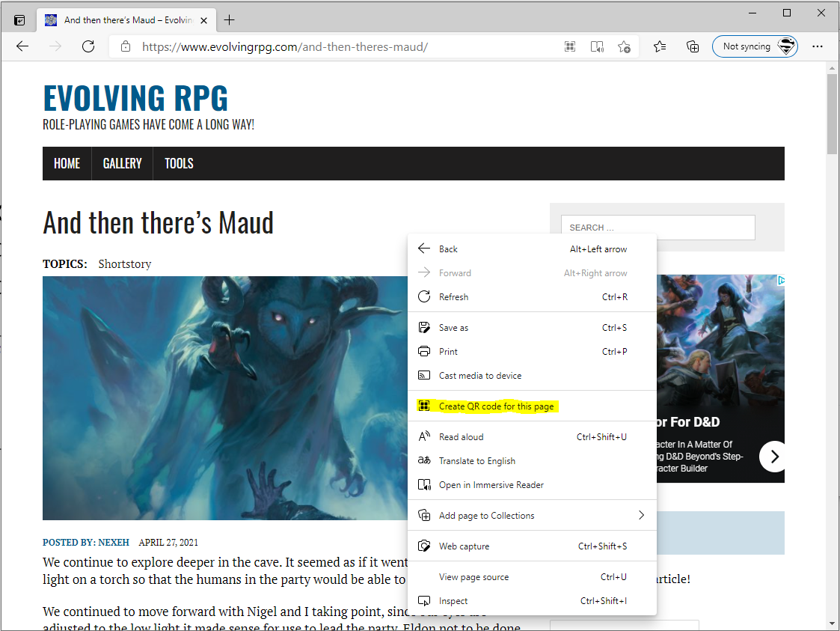
Task: Click the NEXEH author link
Action: pos(114,543)
